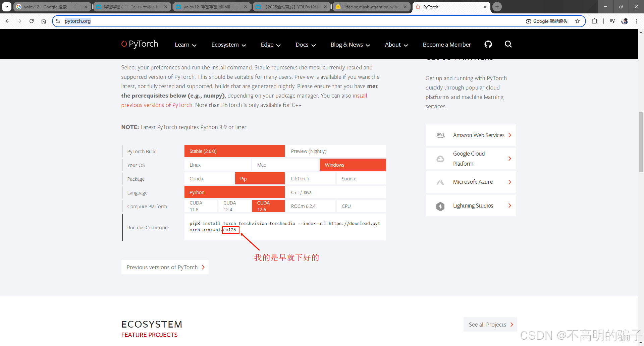Viewport: 644px width, 346px height.
Task: Click the pip3 install command text
Action: (285, 227)
